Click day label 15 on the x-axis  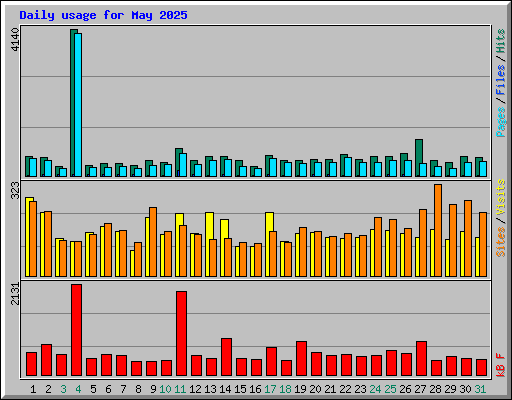click(x=240, y=389)
